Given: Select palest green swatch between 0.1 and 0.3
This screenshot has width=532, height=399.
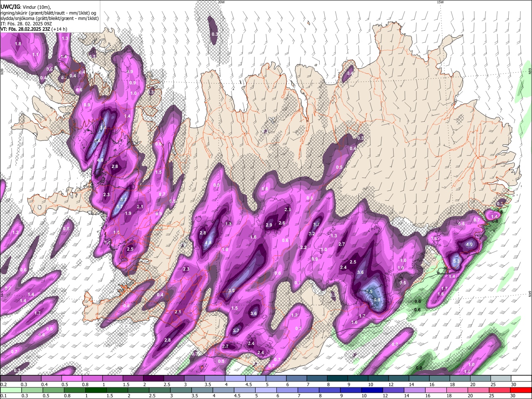Looking at the screenshot, I should 10,390.
